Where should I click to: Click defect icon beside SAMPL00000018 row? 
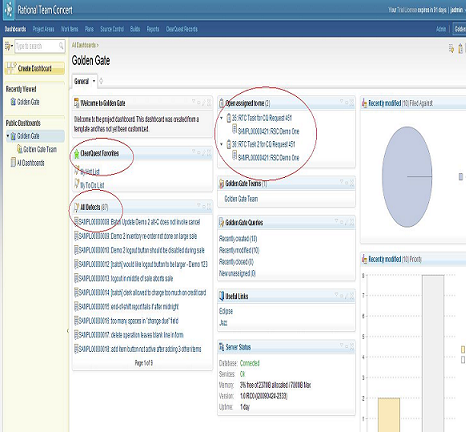[76, 349]
